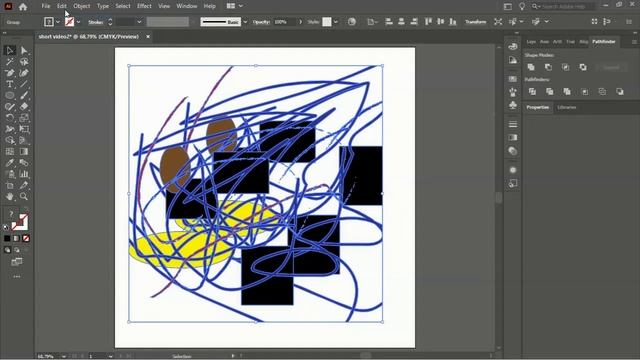Click Horizontal Align Left in control bar
The image size is (640, 360).
[389, 22]
